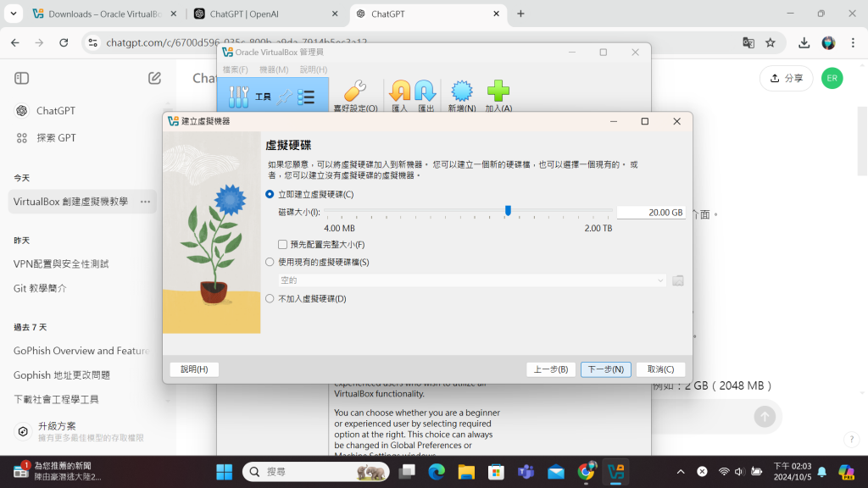Image resolution: width=868 pixels, height=488 pixels.
Task: Switch to VirtualBox taskbar icon
Action: click(x=615, y=472)
